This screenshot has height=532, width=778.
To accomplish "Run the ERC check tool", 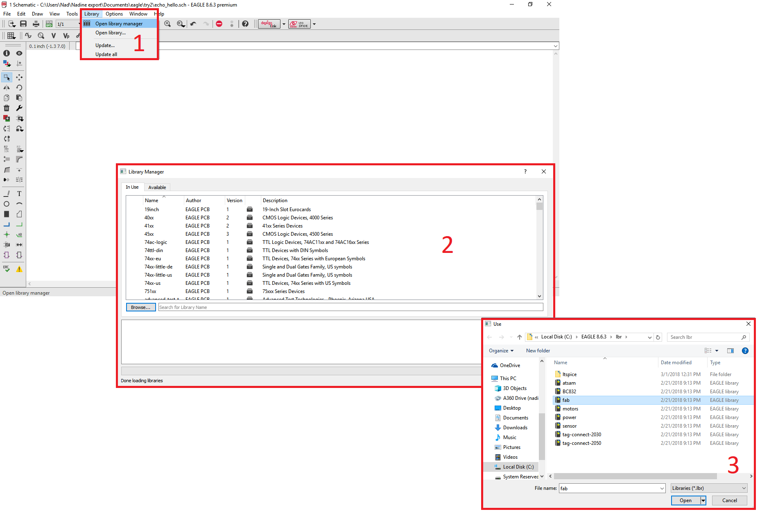I will pyautogui.click(x=7, y=268).
